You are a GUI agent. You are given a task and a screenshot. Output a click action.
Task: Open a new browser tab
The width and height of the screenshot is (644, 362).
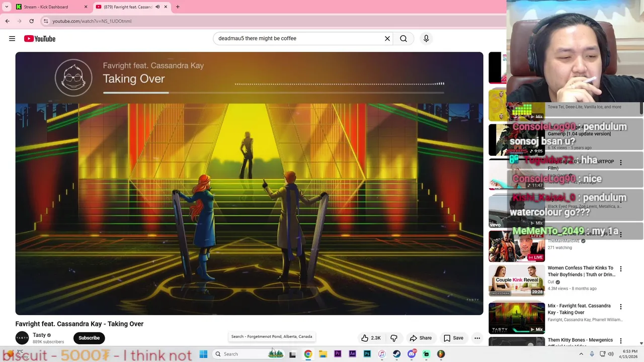pos(178,7)
